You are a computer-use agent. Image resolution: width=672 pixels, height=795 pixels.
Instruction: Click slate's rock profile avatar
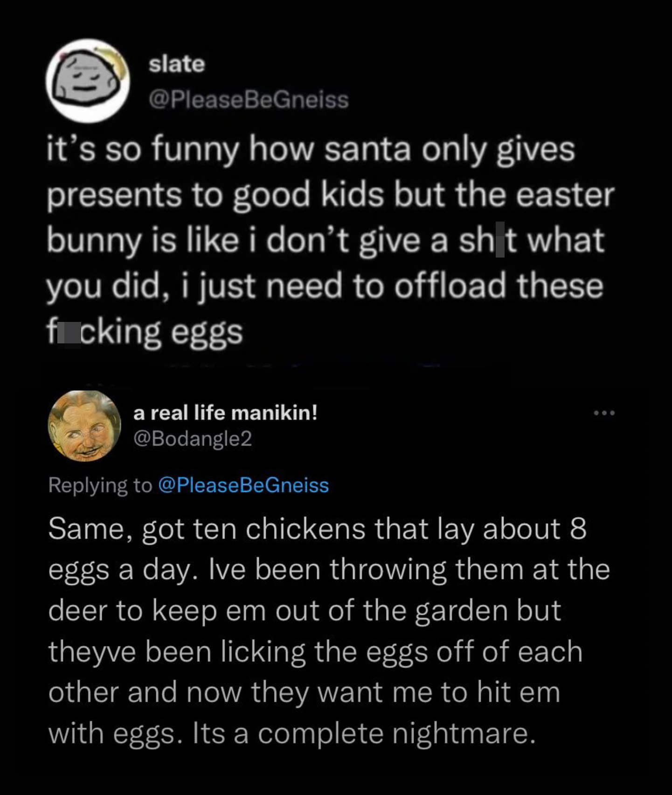(x=88, y=80)
